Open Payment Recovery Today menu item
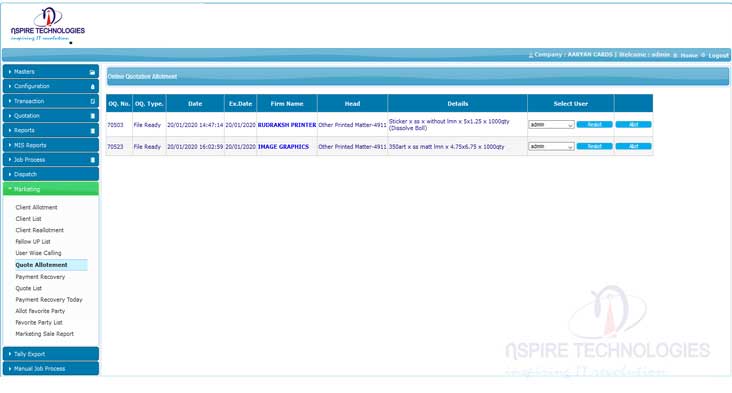This screenshot has height=393, width=732. click(49, 300)
